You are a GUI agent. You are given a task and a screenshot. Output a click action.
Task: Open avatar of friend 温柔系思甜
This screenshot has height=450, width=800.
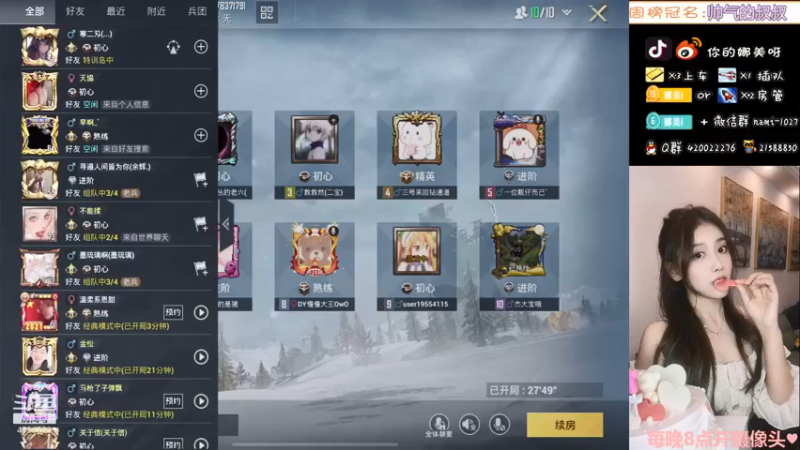39,312
